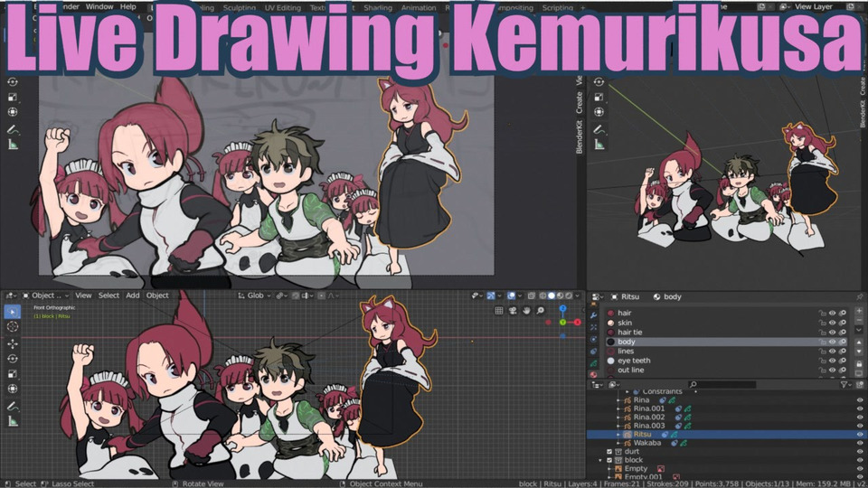Select the Measure tool in bottom viewport
868x488 pixels.
pyautogui.click(x=12, y=422)
